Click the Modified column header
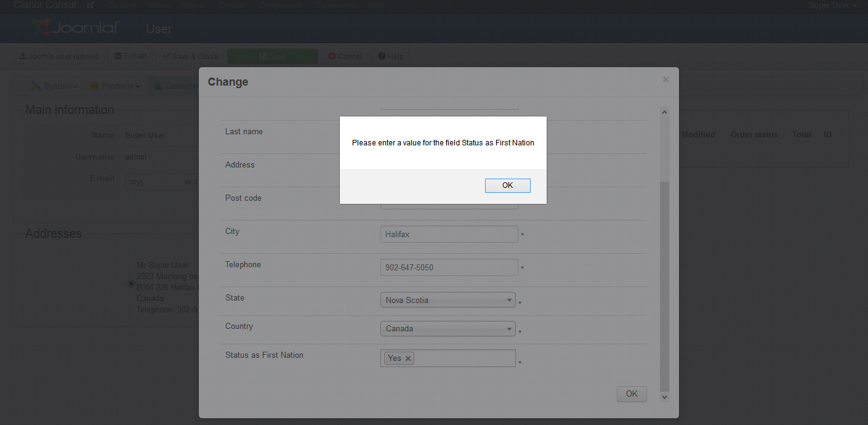This screenshot has height=425, width=868. [698, 134]
